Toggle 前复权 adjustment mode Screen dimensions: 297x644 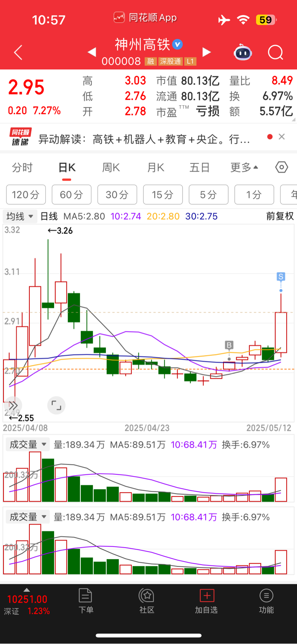(x=280, y=216)
